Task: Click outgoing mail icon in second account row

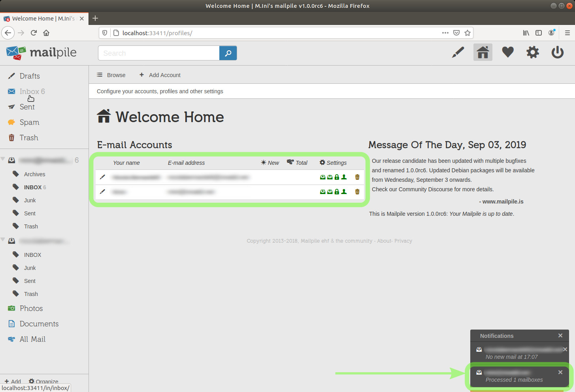Action: point(330,192)
